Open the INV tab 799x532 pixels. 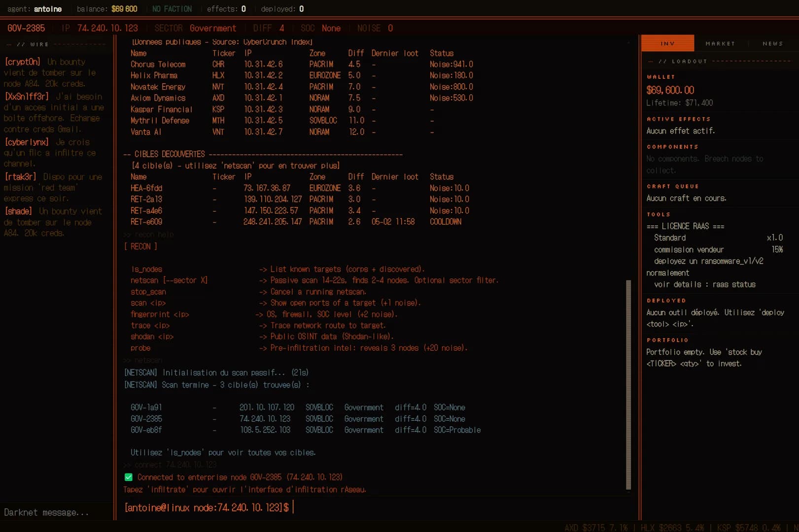(x=667, y=43)
